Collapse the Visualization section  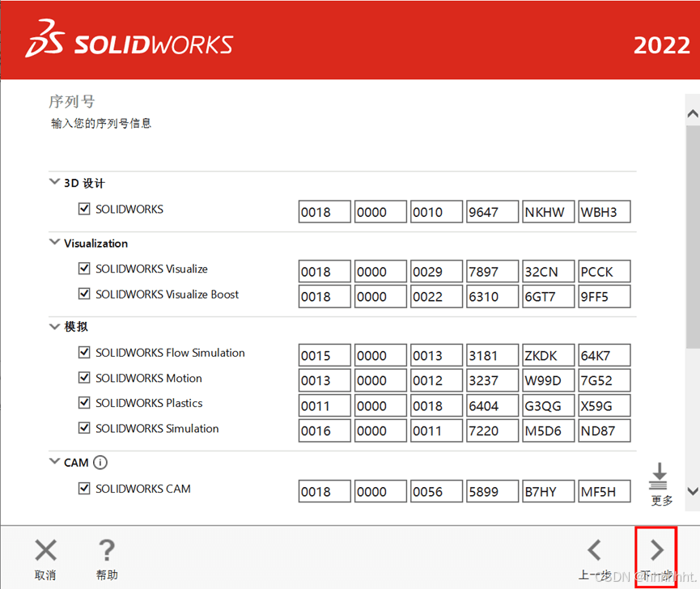(x=54, y=242)
